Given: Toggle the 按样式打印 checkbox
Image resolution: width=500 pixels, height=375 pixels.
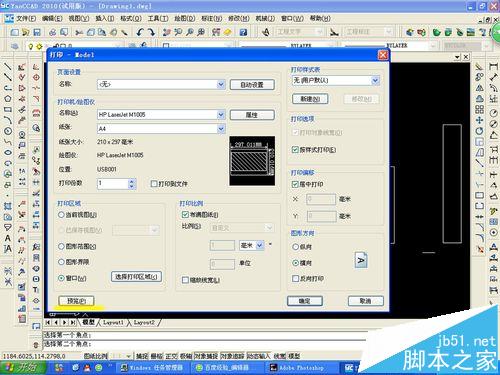Looking at the screenshot, I should tap(295, 150).
